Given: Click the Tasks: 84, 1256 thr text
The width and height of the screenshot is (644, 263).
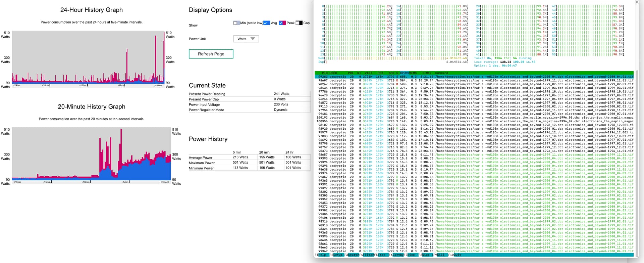Looking at the screenshot, I should [x=493, y=58].
